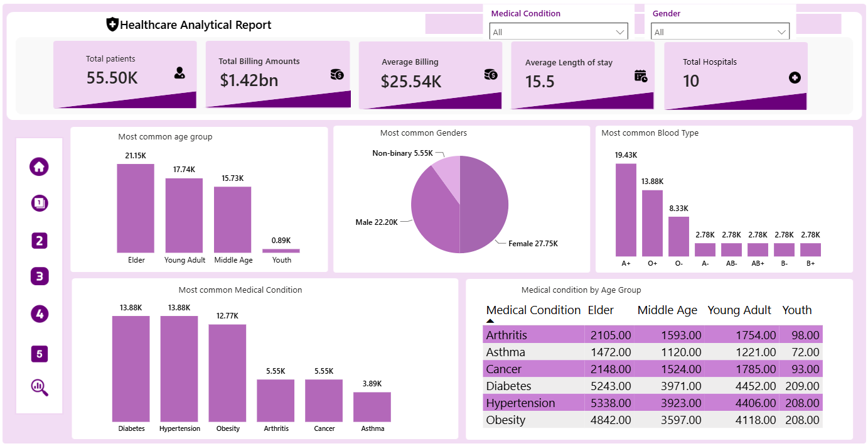
Task: Select the O+ blood type bar
Action: pos(652,223)
